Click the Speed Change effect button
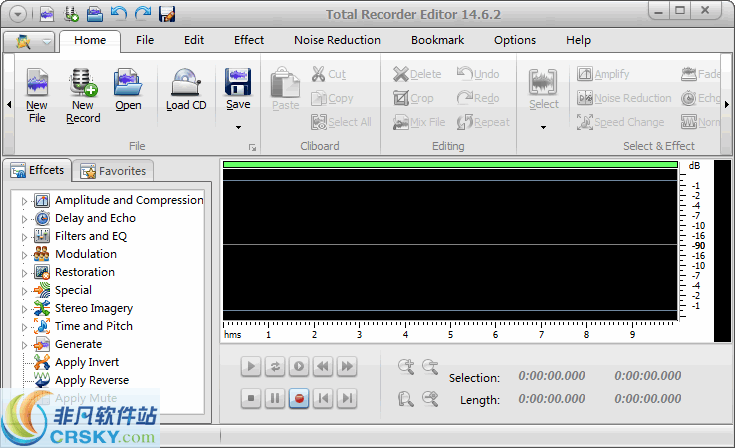Image resolution: width=735 pixels, height=448 pixels. coord(621,122)
